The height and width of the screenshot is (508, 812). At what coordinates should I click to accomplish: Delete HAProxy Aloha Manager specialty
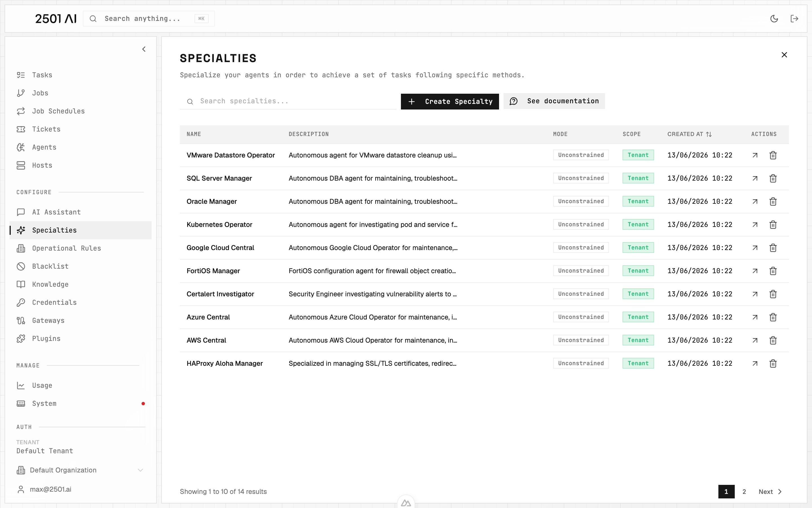tap(773, 364)
